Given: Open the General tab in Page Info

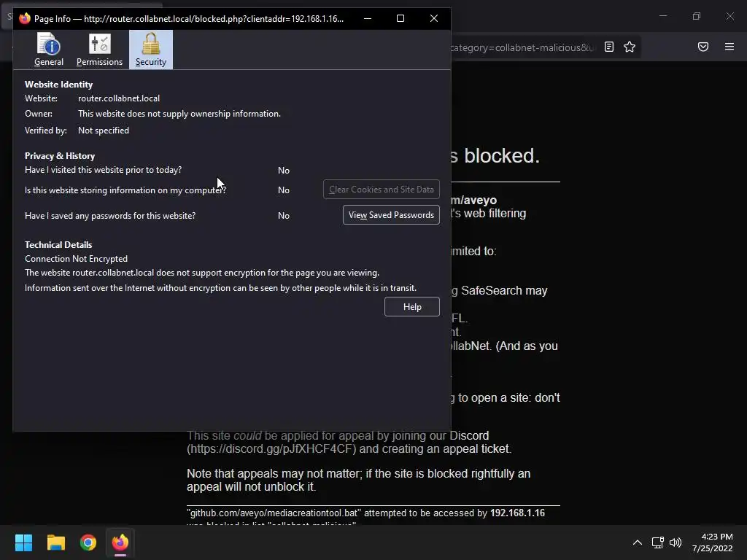Looking at the screenshot, I should [49, 50].
